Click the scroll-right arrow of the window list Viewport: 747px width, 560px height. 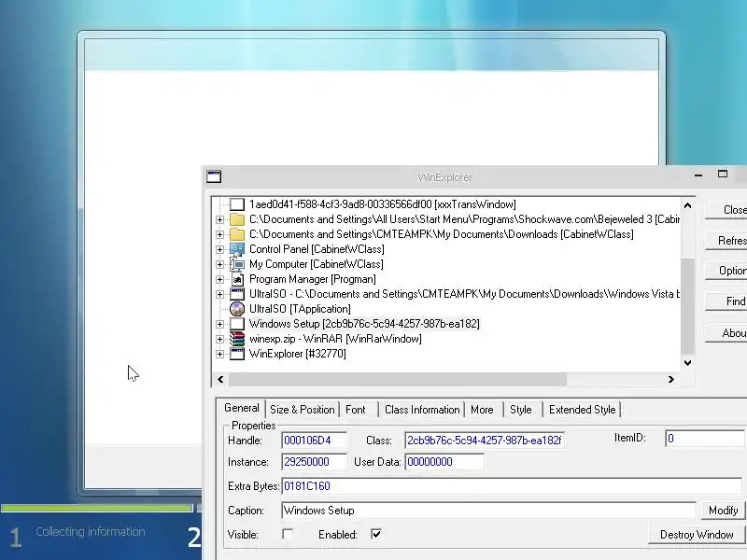tap(671, 380)
